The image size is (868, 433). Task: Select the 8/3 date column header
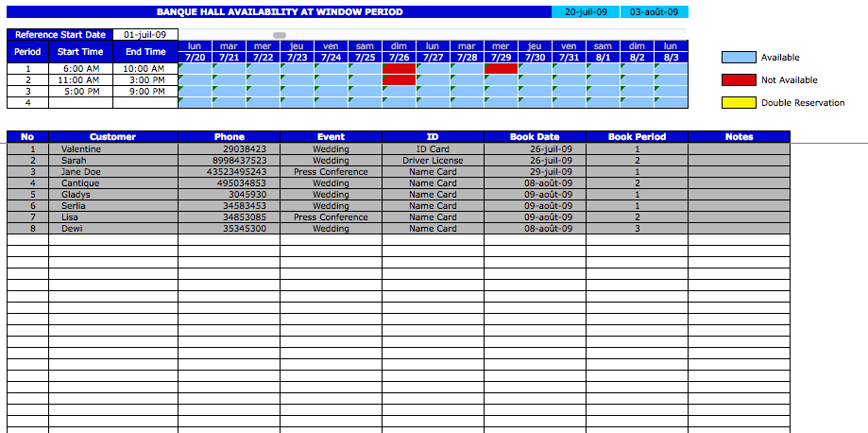[x=671, y=58]
